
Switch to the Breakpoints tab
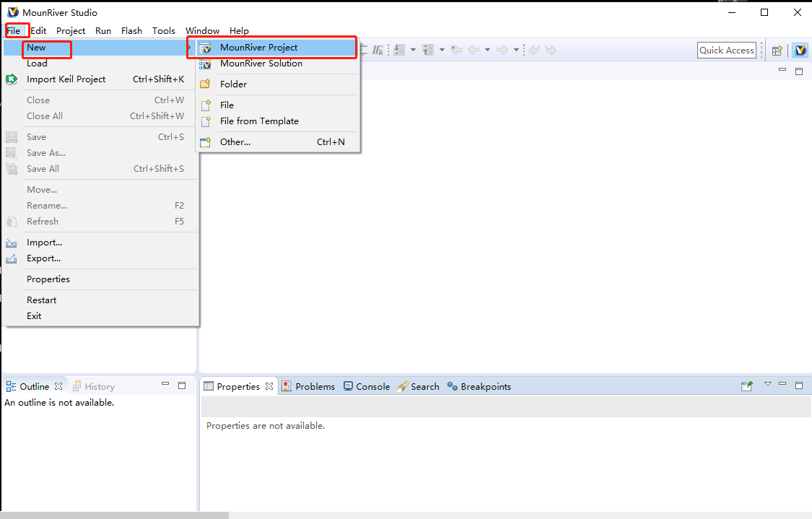479,386
